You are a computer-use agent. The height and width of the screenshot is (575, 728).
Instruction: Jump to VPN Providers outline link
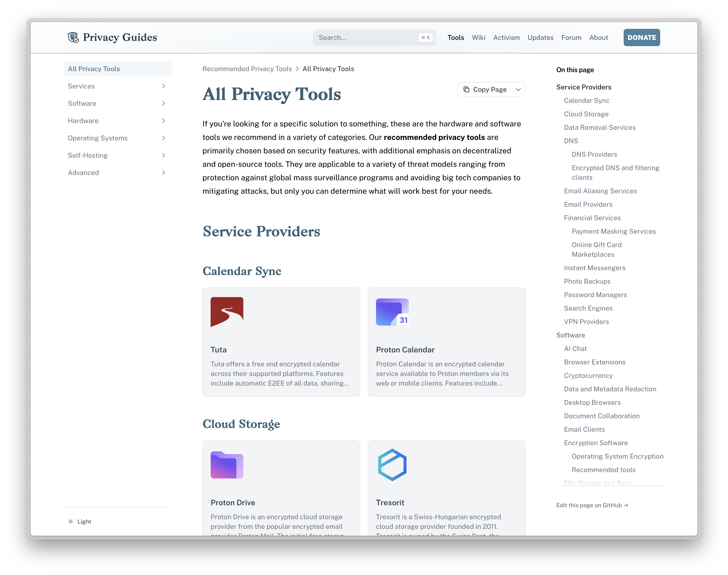point(586,322)
